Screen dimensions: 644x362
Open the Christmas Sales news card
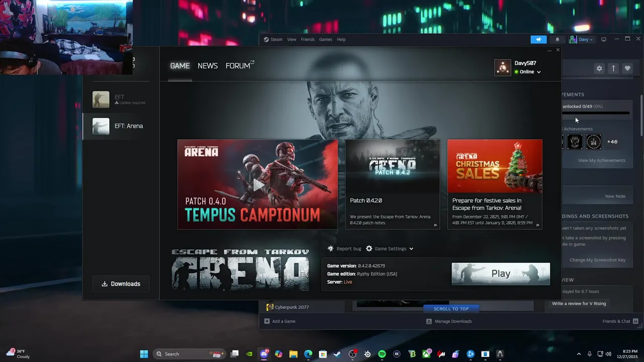coord(495,185)
